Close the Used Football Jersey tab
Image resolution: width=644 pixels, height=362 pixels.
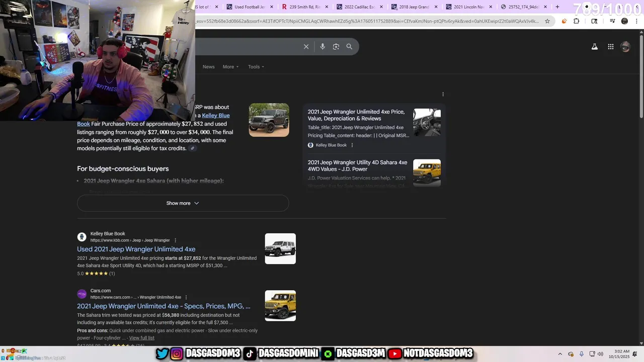(272, 7)
